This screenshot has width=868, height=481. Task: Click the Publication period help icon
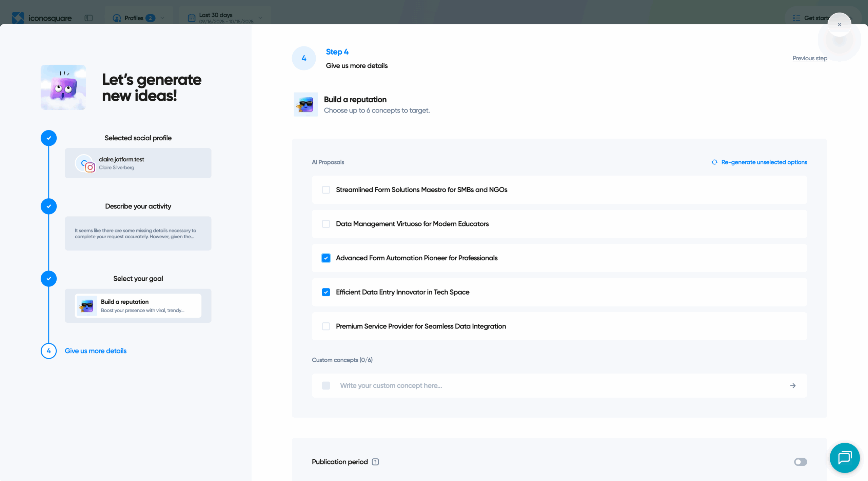point(375,462)
